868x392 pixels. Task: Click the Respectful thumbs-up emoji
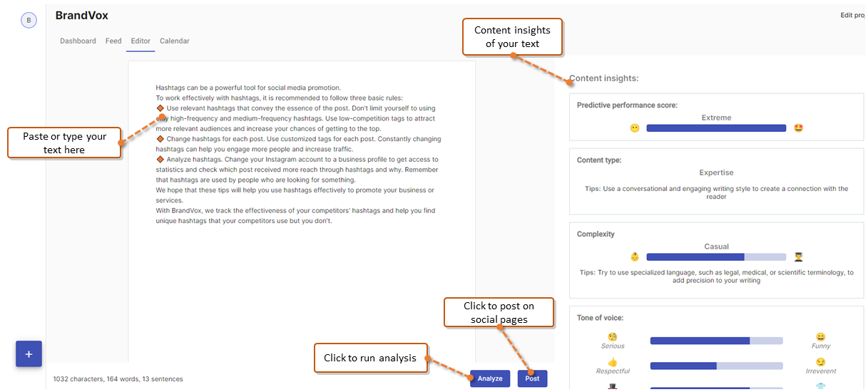pyautogui.click(x=613, y=362)
